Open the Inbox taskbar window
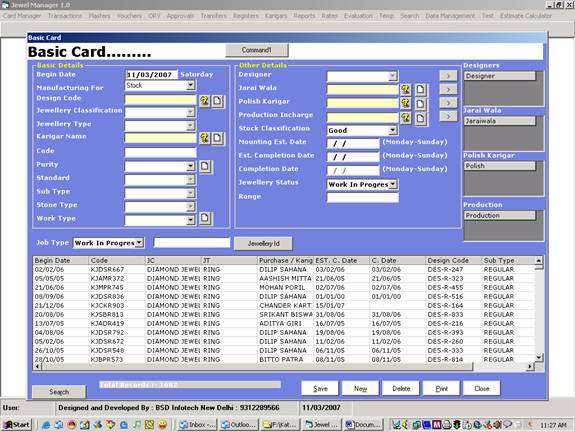575x432 pixels. tap(198, 425)
